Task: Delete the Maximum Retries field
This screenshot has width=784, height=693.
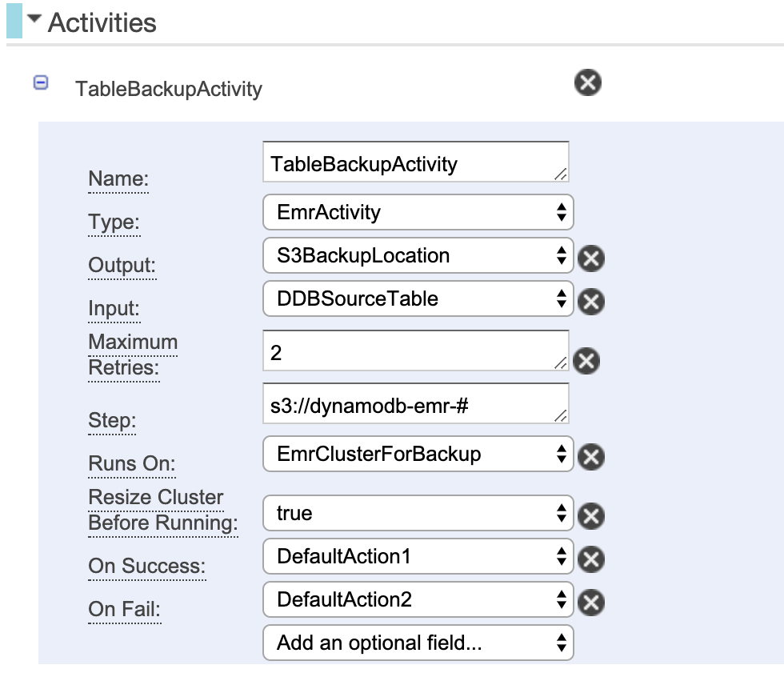Action: click(x=586, y=361)
